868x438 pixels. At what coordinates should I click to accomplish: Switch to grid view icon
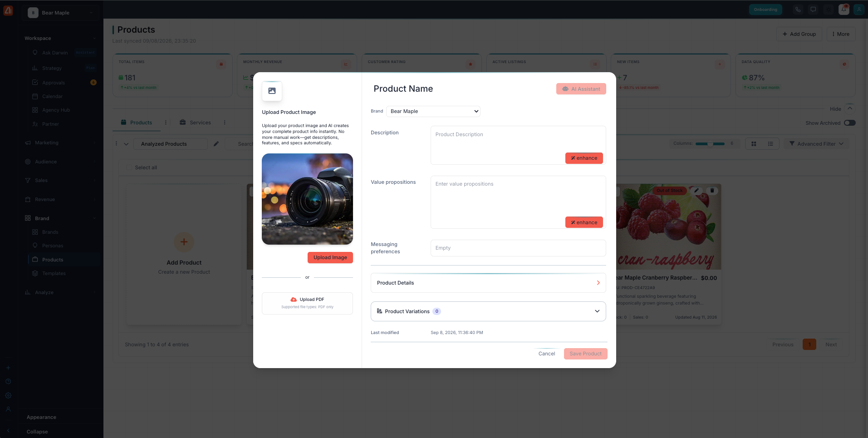[754, 144]
